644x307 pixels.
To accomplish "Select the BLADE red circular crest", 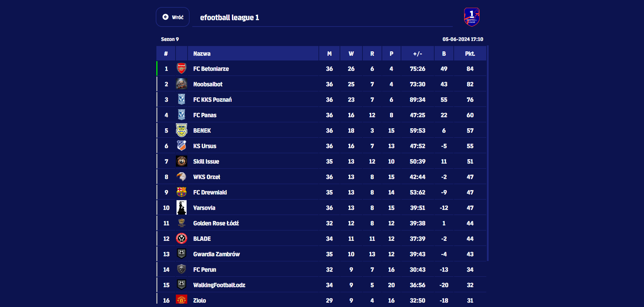I will coord(182,238).
